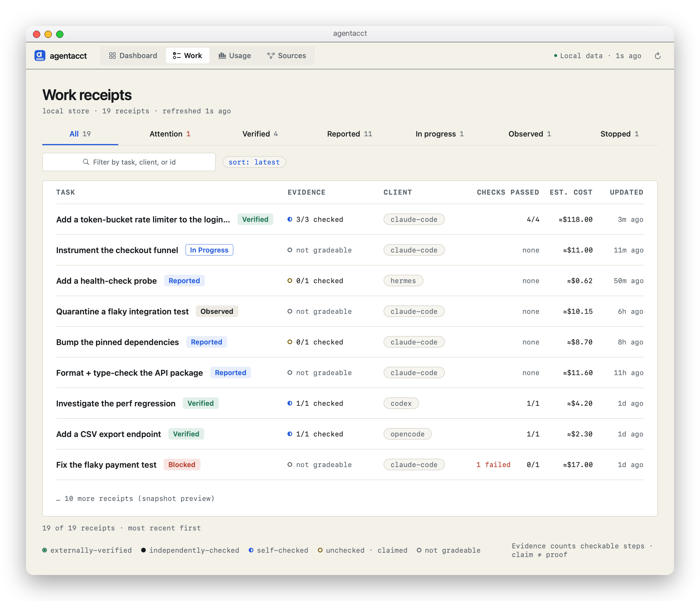The image size is (700, 601).
Task: Show Stopped receipts tab
Action: pos(620,134)
